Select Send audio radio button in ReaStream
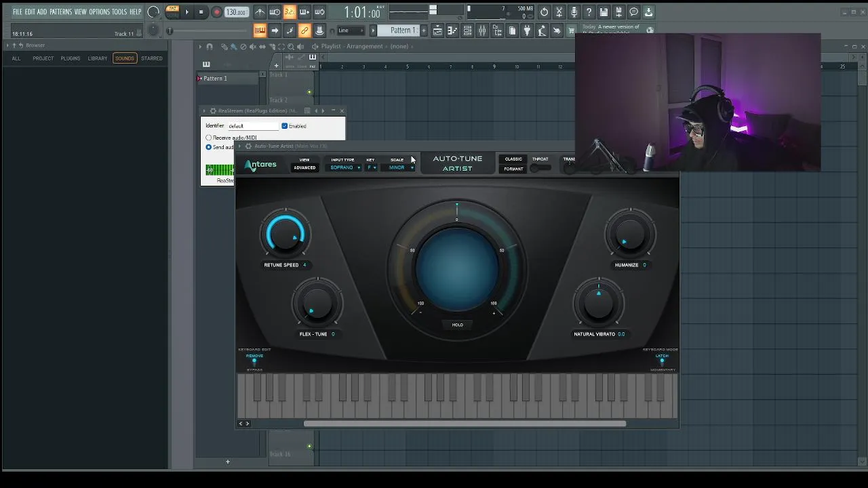The height and width of the screenshot is (488, 868). [209, 147]
